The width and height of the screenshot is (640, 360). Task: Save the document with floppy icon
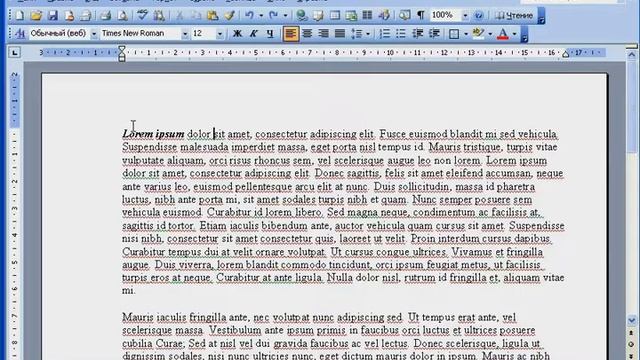pyautogui.click(x=53, y=16)
